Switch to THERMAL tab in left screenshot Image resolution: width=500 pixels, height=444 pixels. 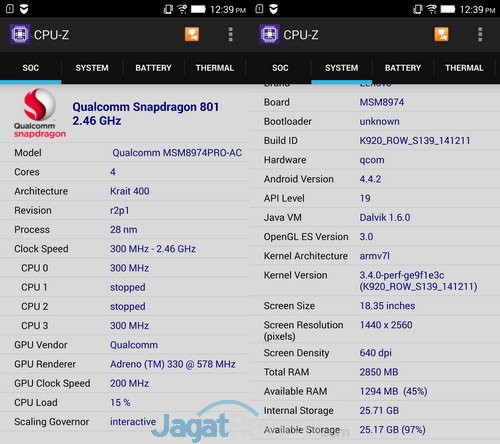coord(215,68)
